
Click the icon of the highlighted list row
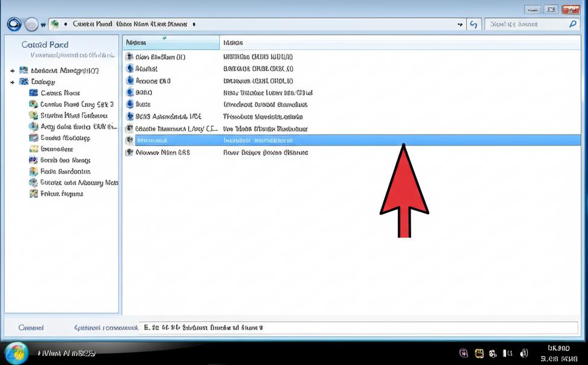pos(129,140)
